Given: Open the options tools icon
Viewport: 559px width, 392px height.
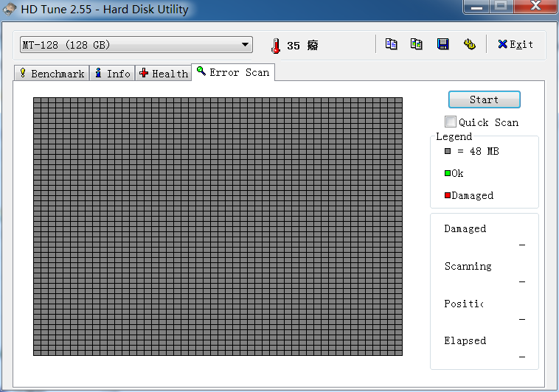Looking at the screenshot, I should pos(469,44).
